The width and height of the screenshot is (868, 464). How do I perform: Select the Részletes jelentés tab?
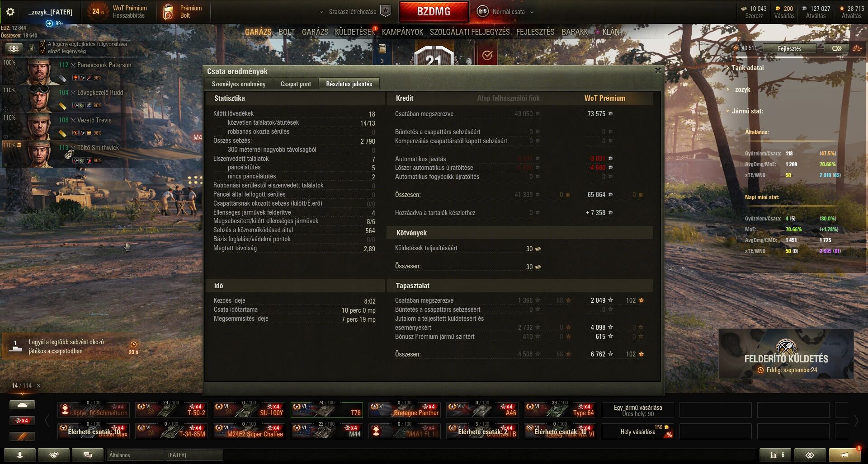(349, 84)
